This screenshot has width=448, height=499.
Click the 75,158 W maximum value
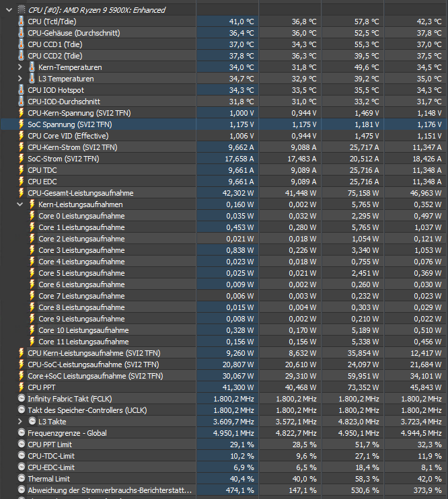coord(363,193)
